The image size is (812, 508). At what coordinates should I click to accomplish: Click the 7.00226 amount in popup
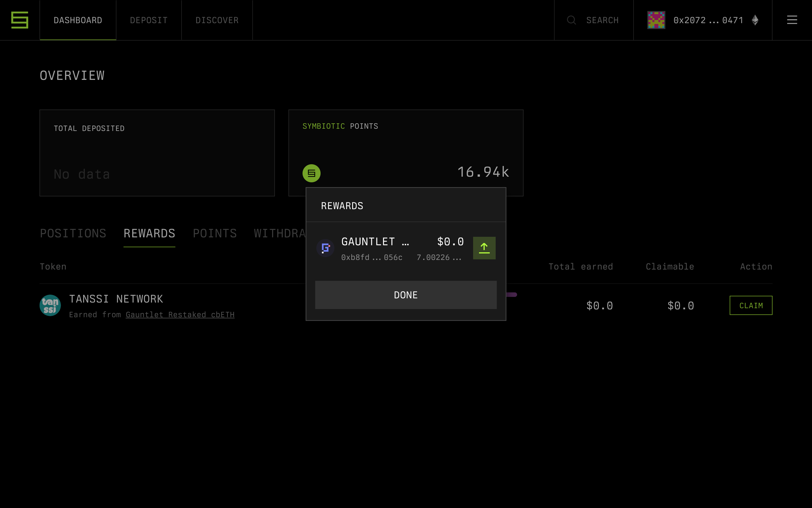439,257
